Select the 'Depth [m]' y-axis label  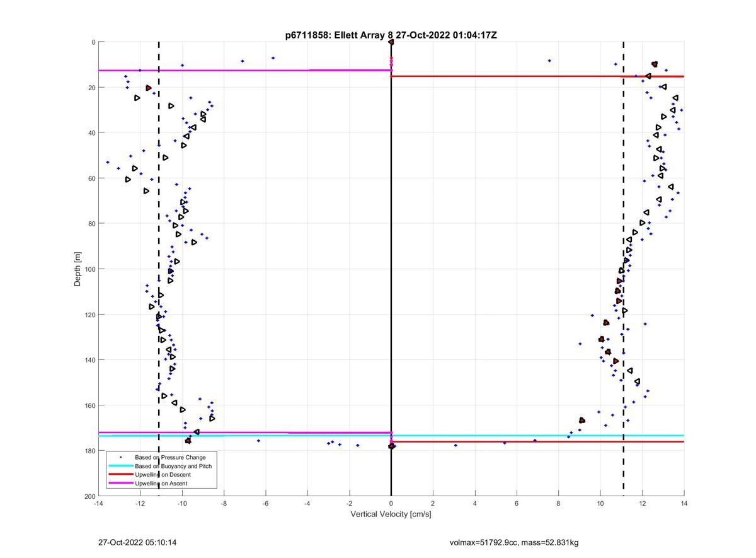78,269
